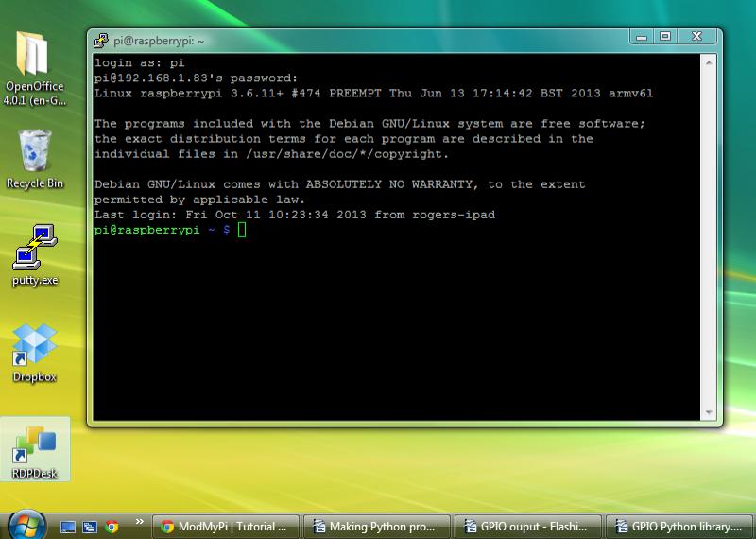
Task: Click the terminal scrollbar up arrow
Action: 709,61
